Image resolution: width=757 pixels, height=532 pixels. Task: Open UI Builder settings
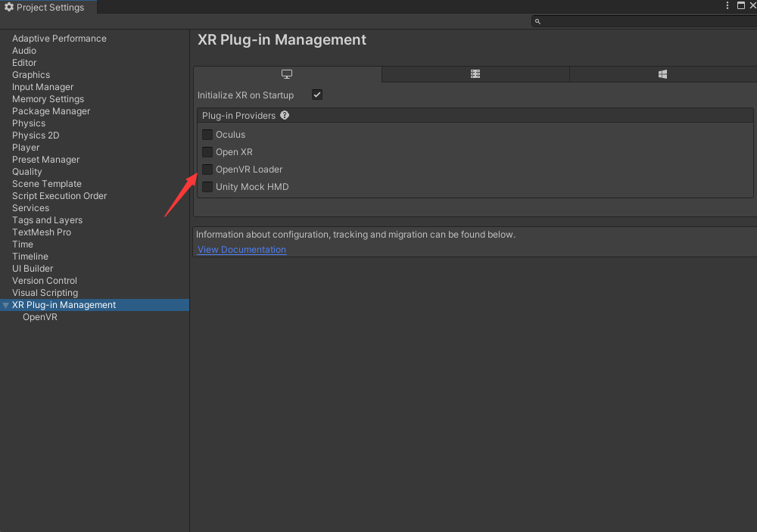[33, 268]
